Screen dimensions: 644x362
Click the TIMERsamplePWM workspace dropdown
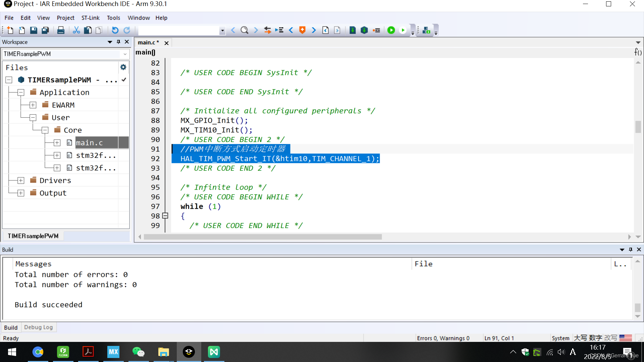[x=65, y=54]
